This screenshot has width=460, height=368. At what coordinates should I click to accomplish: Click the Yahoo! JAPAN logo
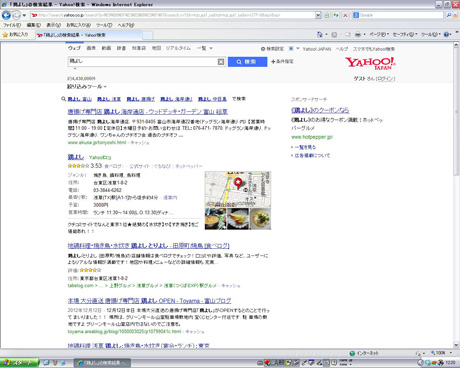click(370, 63)
